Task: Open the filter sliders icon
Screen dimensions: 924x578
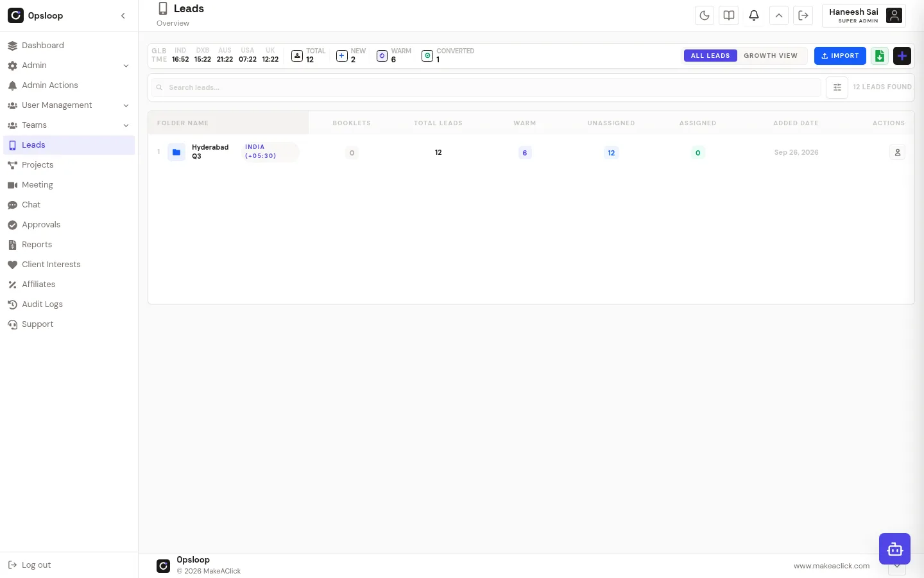Action: [x=837, y=87]
